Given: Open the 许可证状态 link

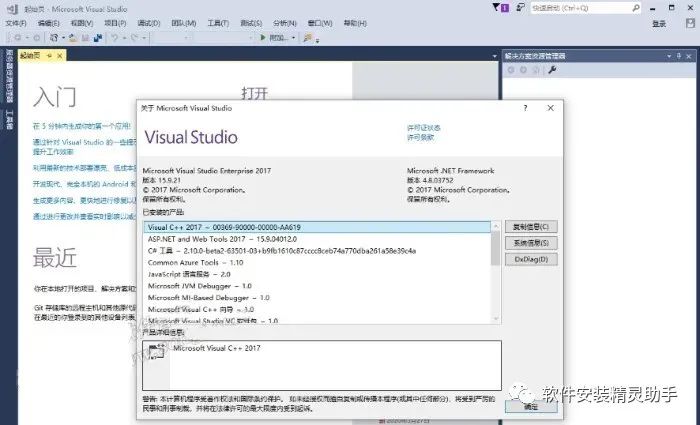Looking at the screenshot, I should [424, 128].
